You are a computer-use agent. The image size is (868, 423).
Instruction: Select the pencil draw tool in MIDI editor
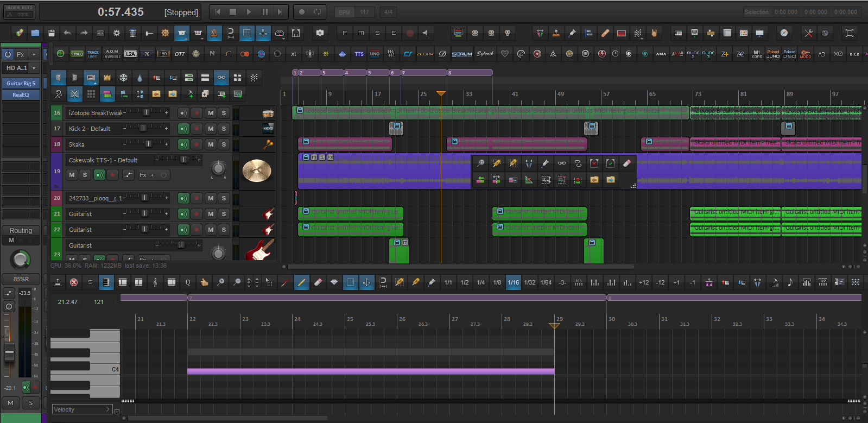(x=302, y=282)
